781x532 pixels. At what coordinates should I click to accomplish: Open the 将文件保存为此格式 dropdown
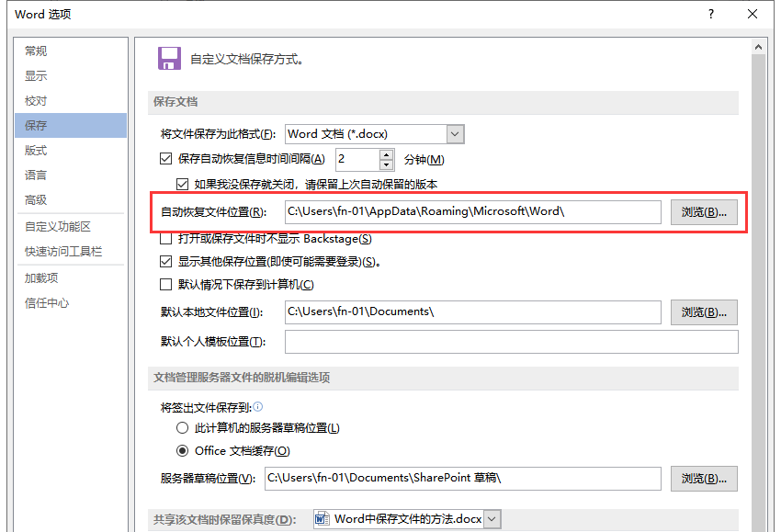click(x=455, y=134)
